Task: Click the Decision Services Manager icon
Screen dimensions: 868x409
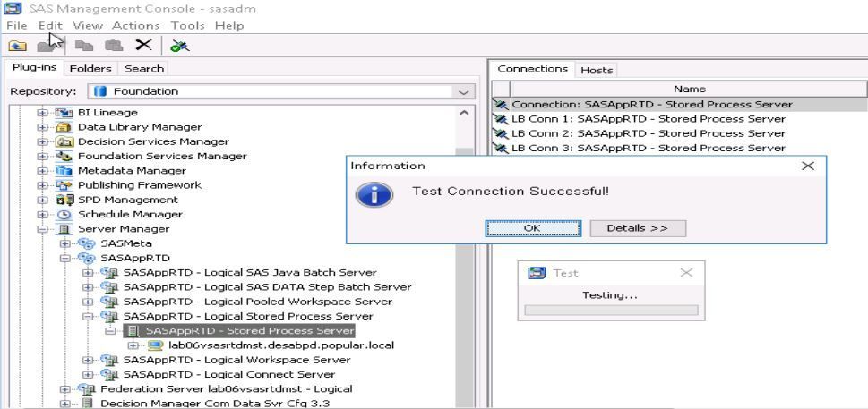Action: point(64,141)
